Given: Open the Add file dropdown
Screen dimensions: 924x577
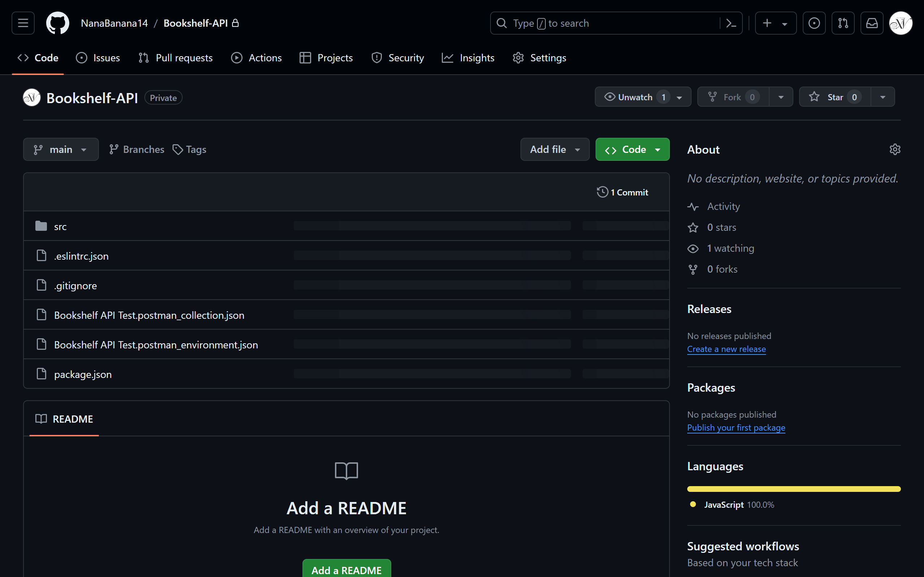Looking at the screenshot, I should point(554,149).
